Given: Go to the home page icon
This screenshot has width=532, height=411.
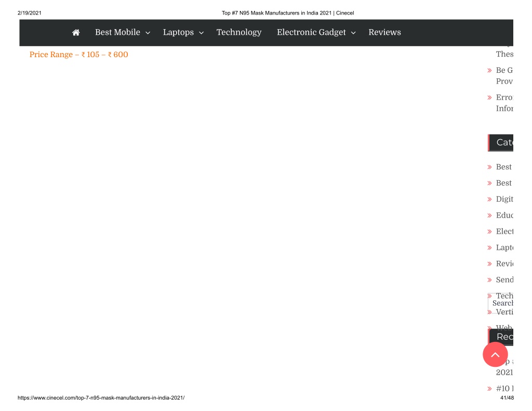Looking at the screenshot, I should tap(76, 32).
